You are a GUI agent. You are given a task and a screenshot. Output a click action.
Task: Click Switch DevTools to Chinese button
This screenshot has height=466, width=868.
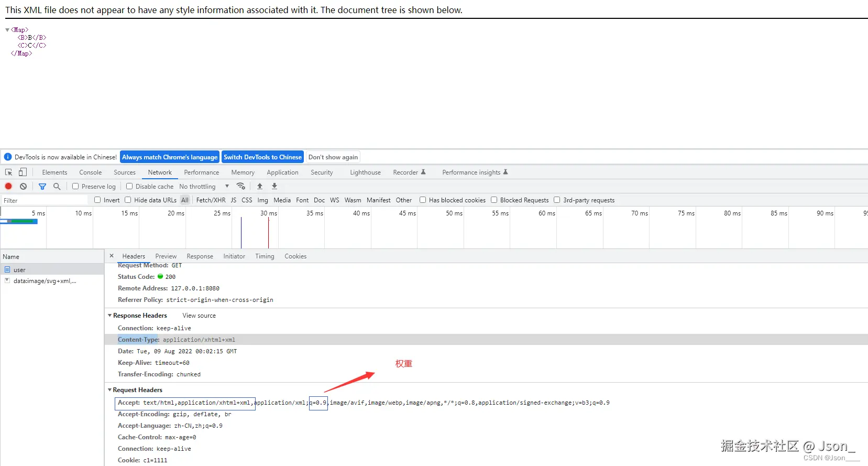(262, 157)
